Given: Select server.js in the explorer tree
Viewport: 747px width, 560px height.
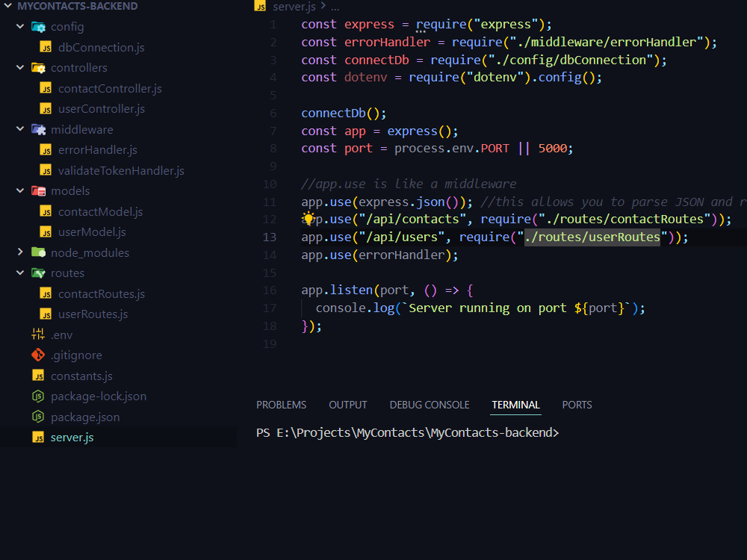Looking at the screenshot, I should 72,438.
